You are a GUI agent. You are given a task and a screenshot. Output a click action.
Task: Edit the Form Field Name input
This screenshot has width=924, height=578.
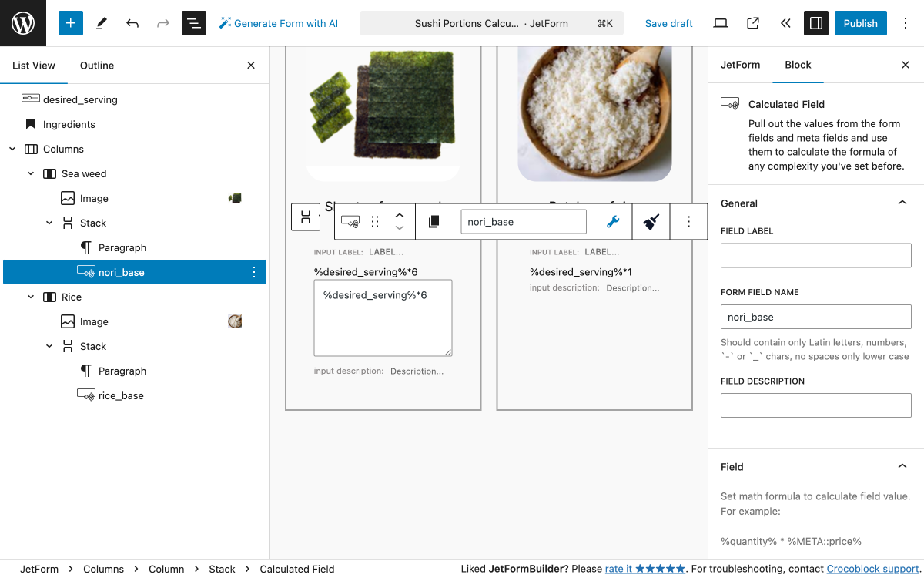(x=816, y=317)
